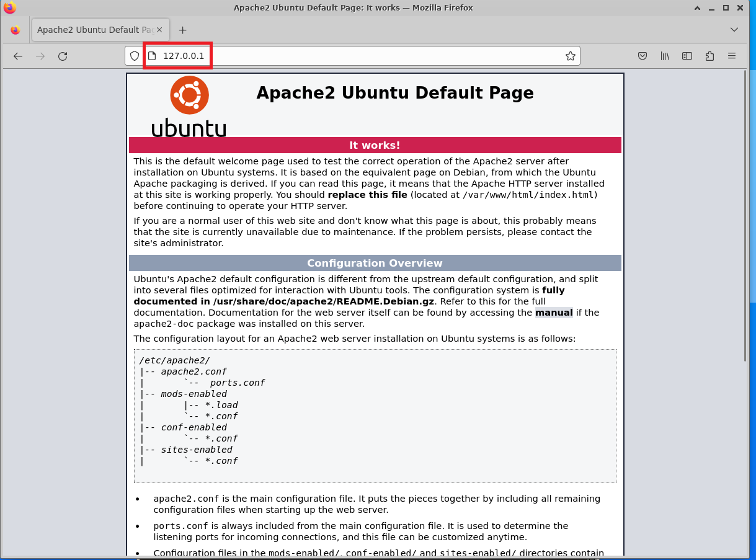
Task: Click the vertical page scrollbar thumb
Action: click(745, 215)
